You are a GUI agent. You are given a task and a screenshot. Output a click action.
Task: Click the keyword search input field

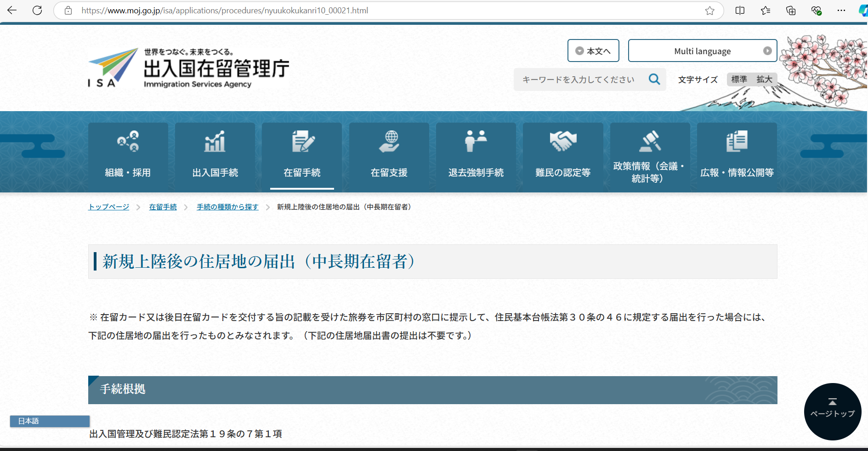coord(579,79)
